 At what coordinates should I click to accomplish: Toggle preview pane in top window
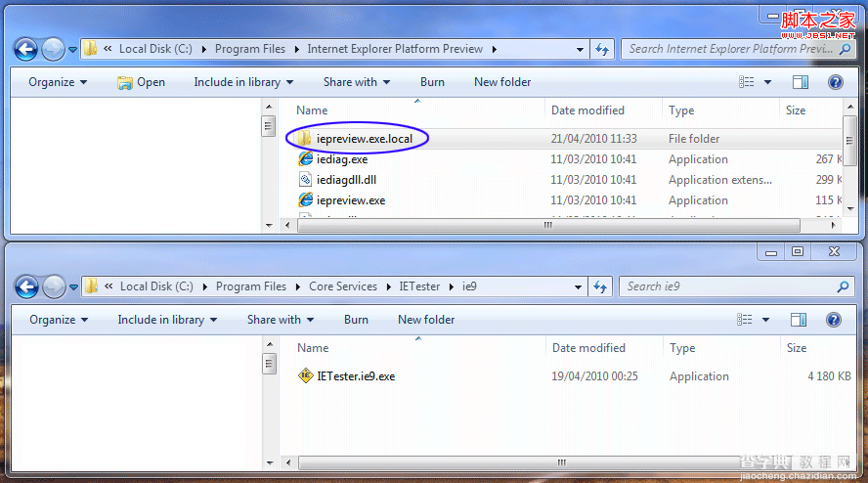[801, 82]
